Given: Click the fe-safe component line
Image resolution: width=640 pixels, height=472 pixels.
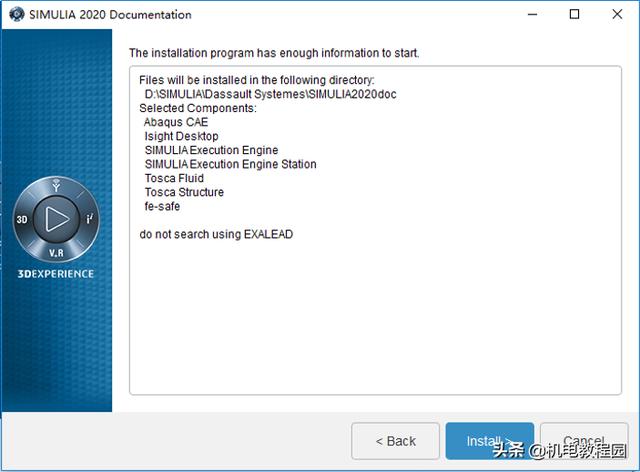Looking at the screenshot, I should click(162, 207).
